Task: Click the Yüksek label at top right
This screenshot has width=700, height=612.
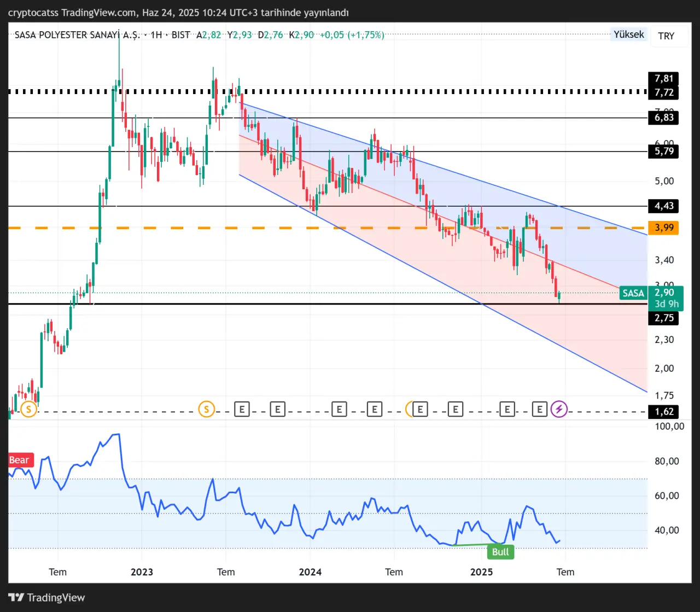Action: [x=628, y=34]
